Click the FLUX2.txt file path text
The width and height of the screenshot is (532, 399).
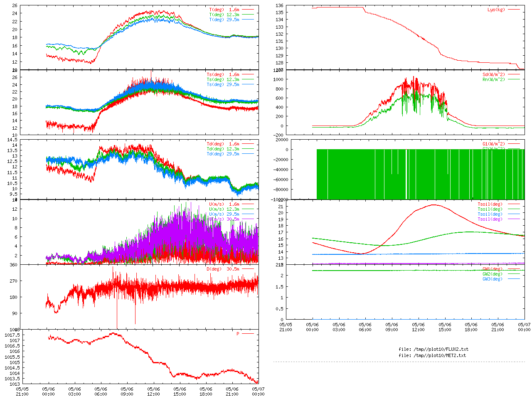[433, 349]
